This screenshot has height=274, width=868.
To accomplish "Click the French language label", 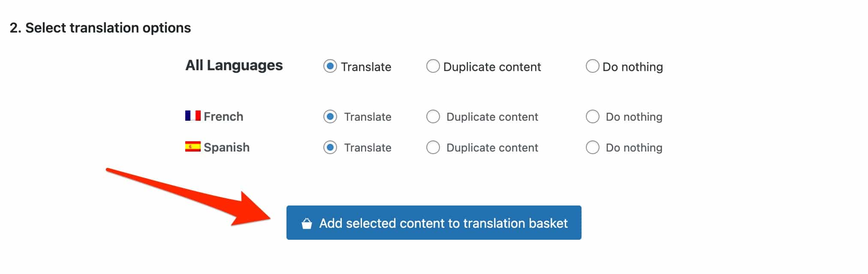I will (x=223, y=116).
